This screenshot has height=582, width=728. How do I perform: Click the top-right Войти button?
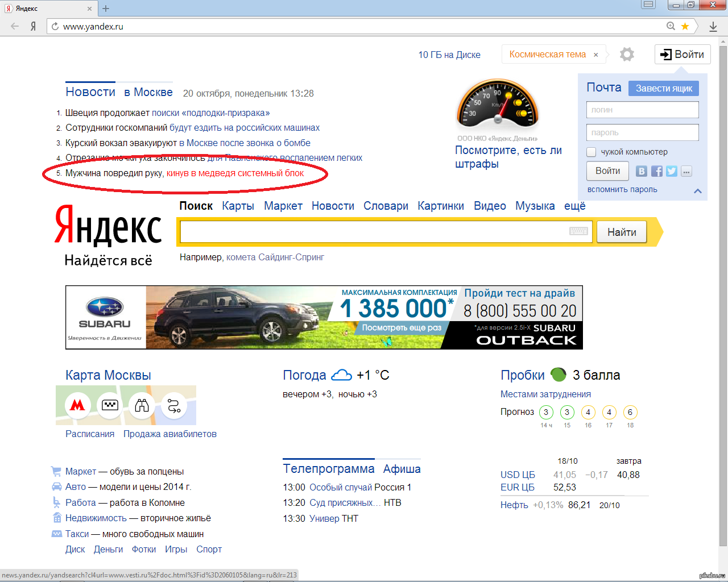tap(682, 55)
